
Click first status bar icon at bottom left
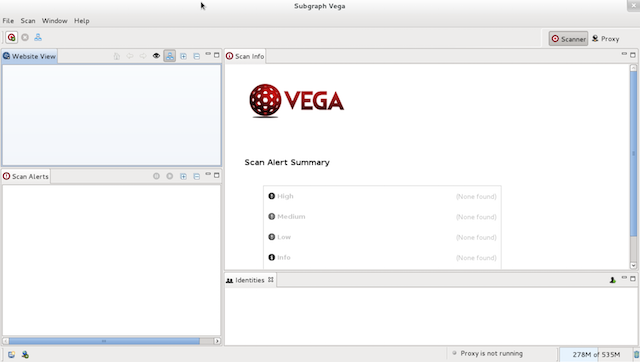pos(11,355)
